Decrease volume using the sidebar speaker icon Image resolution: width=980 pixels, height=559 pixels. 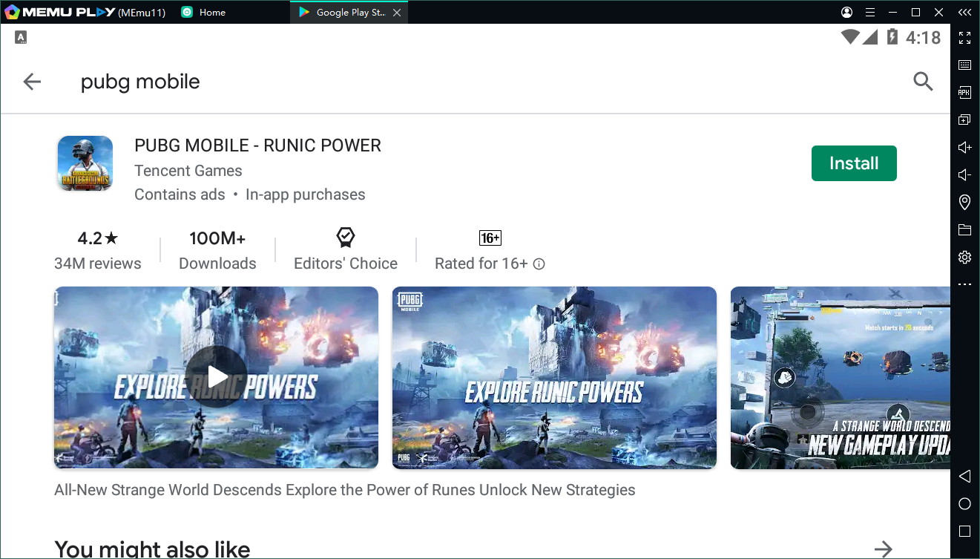pyautogui.click(x=964, y=174)
